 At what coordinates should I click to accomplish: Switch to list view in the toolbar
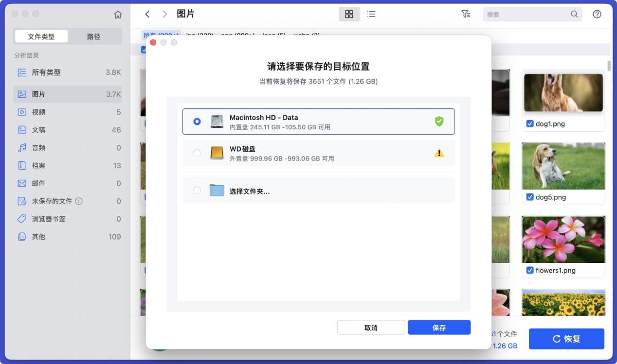pos(371,14)
